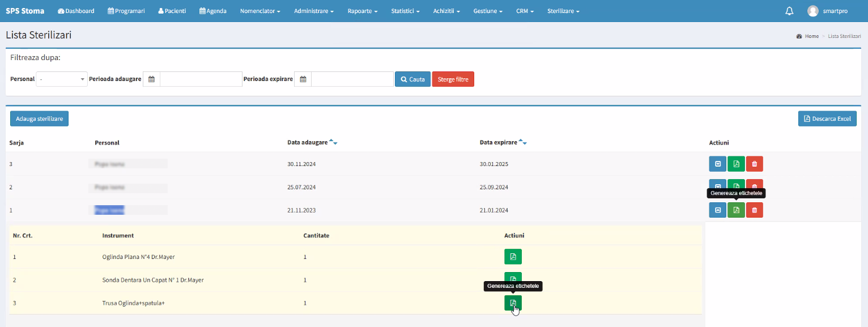Delete the Sarja 1 sterilization row
Screen dimensions: 868x327
pos(754,210)
